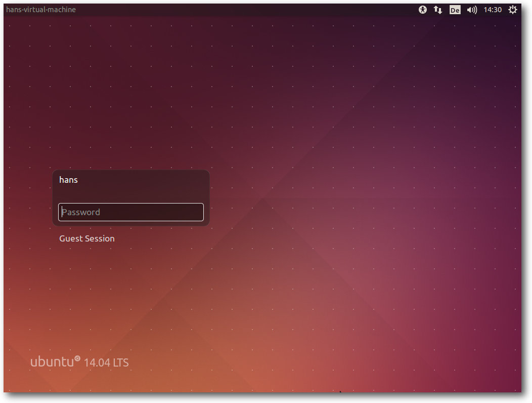Open the power gear session menu
532x403 pixels.
pyautogui.click(x=512, y=10)
